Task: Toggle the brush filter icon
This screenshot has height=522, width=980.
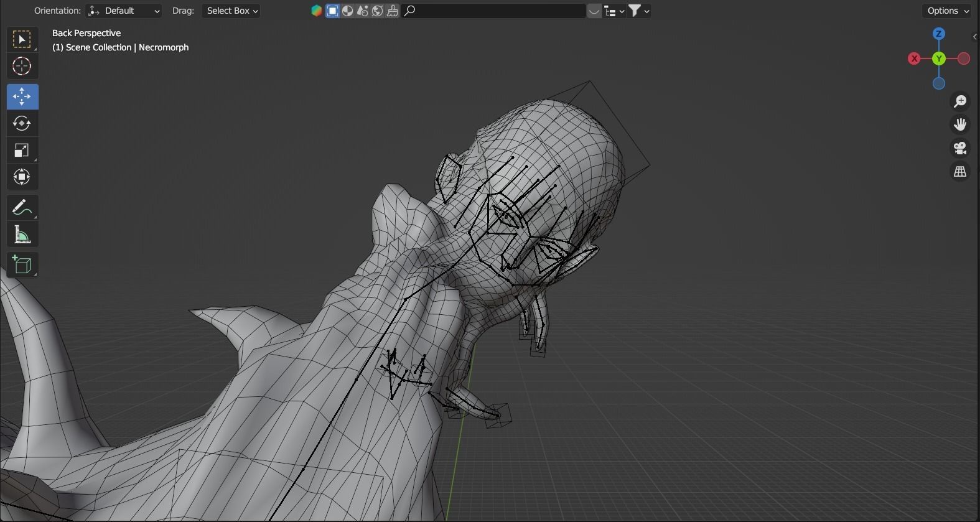Action: pos(392,11)
